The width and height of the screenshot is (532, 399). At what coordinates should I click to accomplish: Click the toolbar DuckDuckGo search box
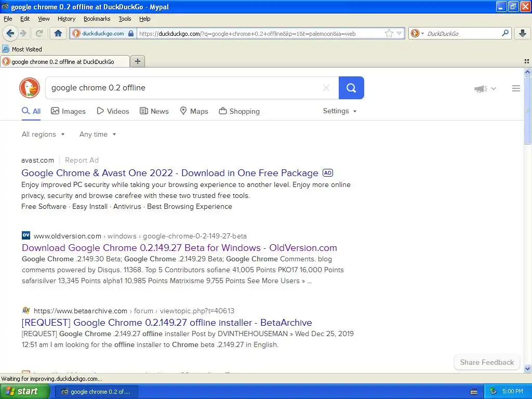(x=463, y=34)
